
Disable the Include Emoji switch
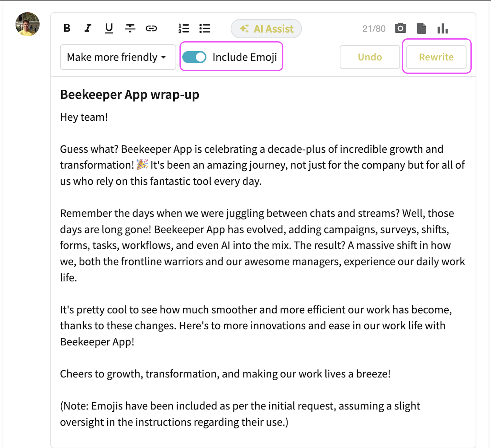tap(194, 57)
